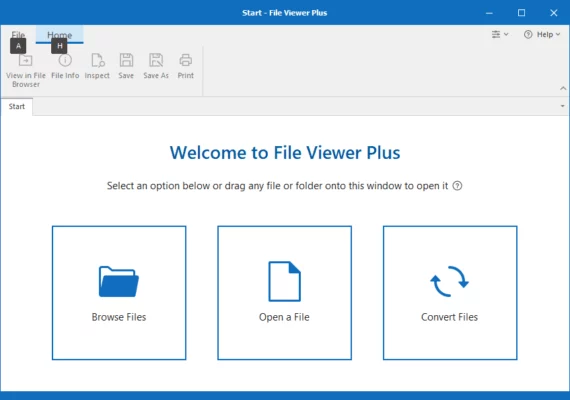Screen dimensions: 570x400
Task: Click the blue folder icon
Action: (x=119, y=281)
